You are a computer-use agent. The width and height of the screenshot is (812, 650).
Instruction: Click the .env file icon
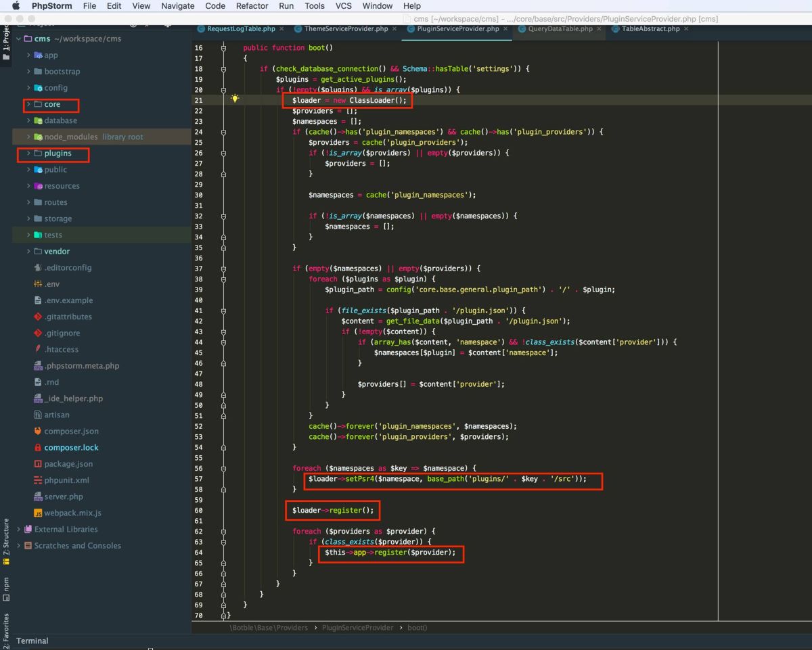click(38, 284)
